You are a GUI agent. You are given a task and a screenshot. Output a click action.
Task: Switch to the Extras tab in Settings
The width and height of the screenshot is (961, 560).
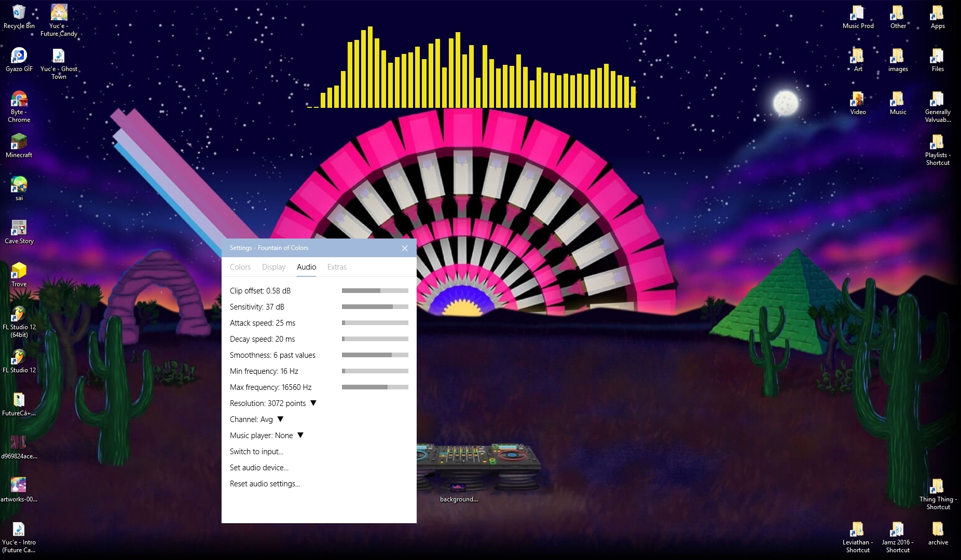[x=337, y=267]
